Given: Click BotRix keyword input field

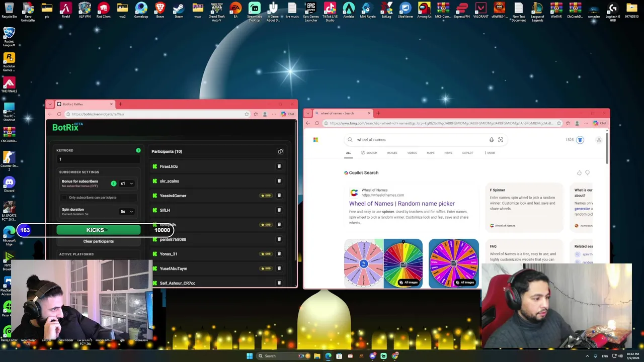Looking at the screenshot, I should tap(99, 159).
